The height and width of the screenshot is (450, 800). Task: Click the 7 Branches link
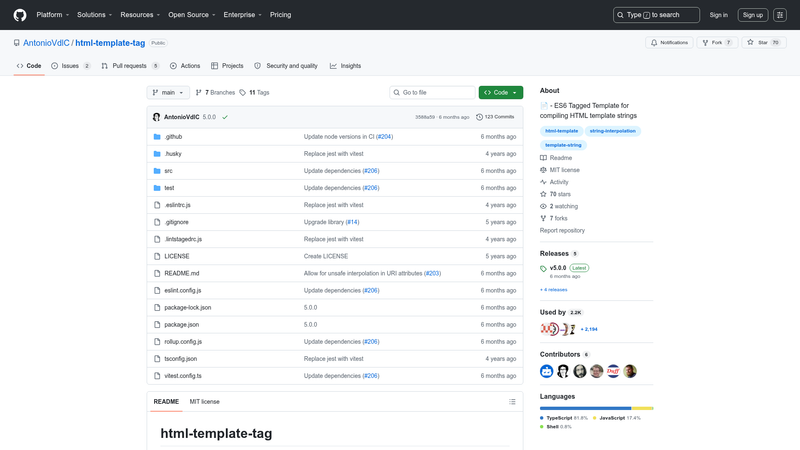pyautogui.click(x=215, y=92)
